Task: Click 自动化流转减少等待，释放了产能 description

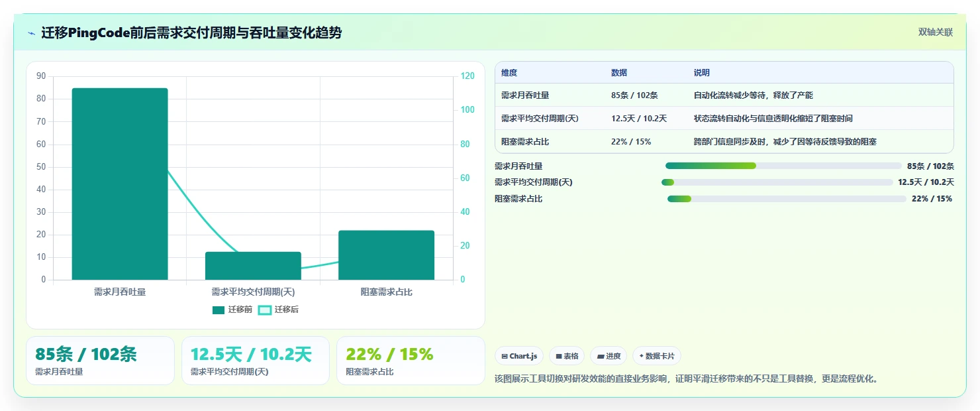Action: (x=753, y=95)
